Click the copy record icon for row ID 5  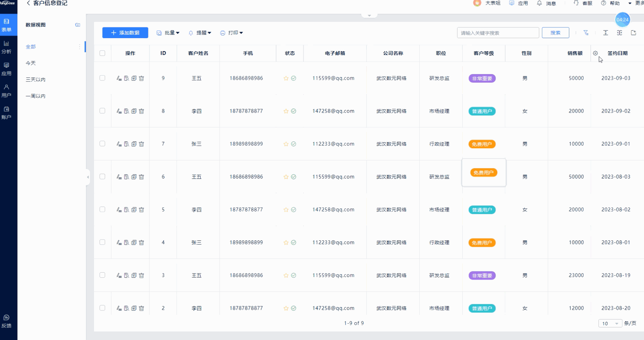point(134,210)
